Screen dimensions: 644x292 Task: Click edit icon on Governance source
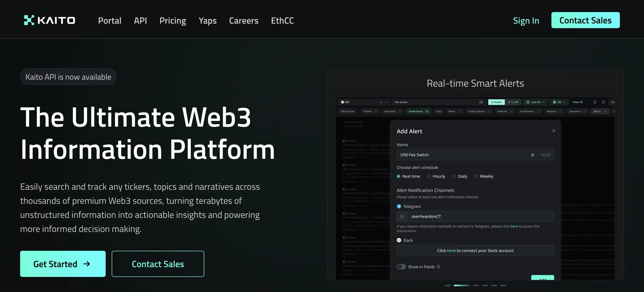click(x=427, y=111)
